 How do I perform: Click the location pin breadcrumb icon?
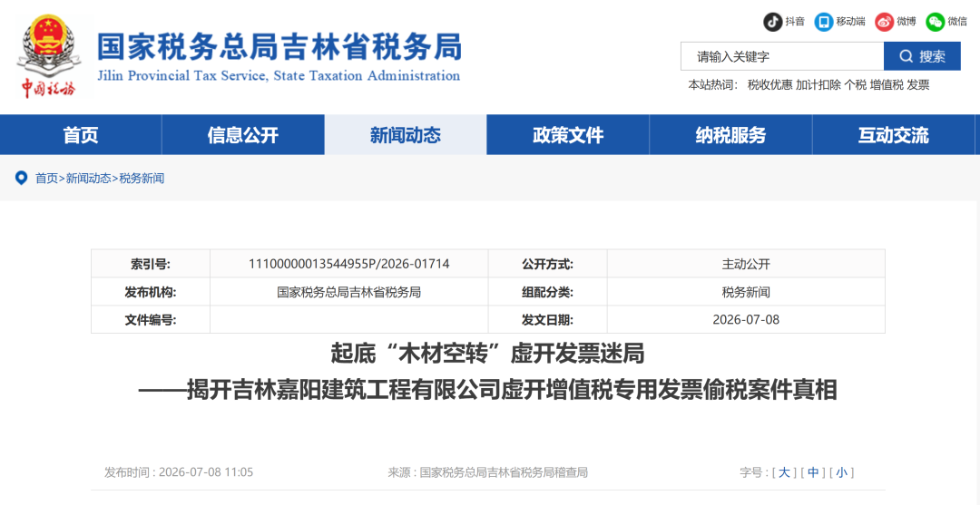click(21, 178)
